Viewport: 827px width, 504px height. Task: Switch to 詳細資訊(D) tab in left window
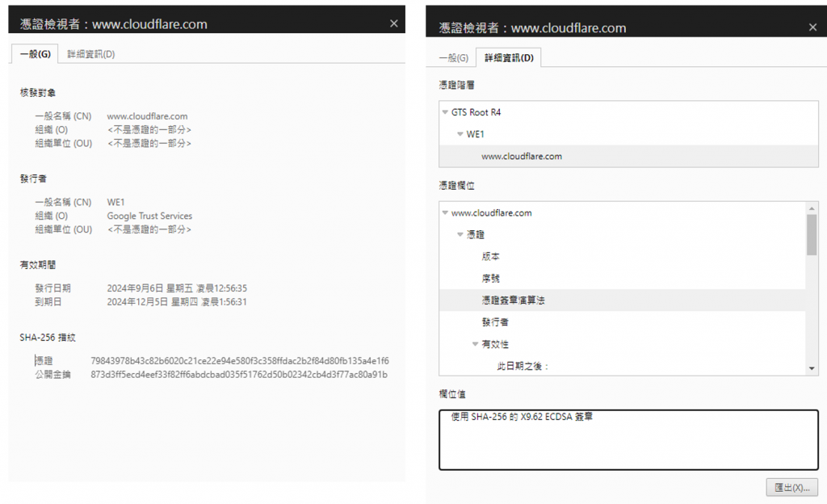90,54
